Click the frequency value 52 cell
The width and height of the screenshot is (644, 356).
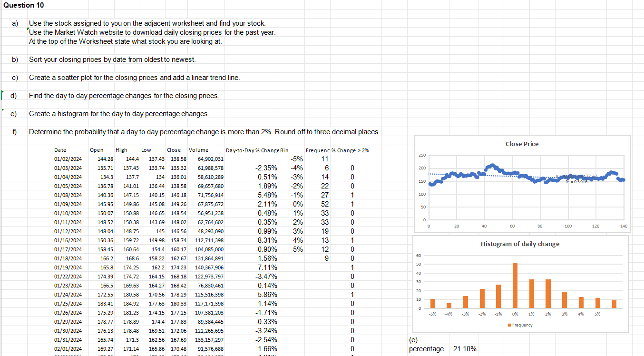coord(323,204)
